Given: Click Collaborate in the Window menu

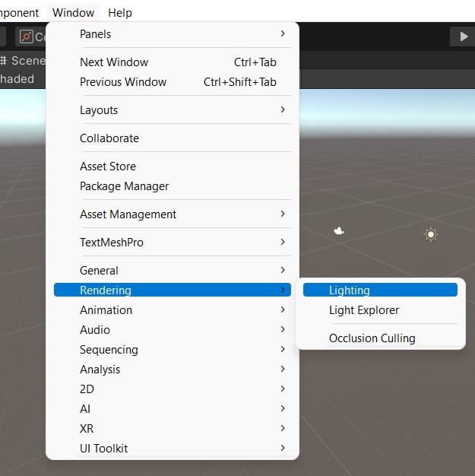Looking at the screenshot, I should [109, 138].
